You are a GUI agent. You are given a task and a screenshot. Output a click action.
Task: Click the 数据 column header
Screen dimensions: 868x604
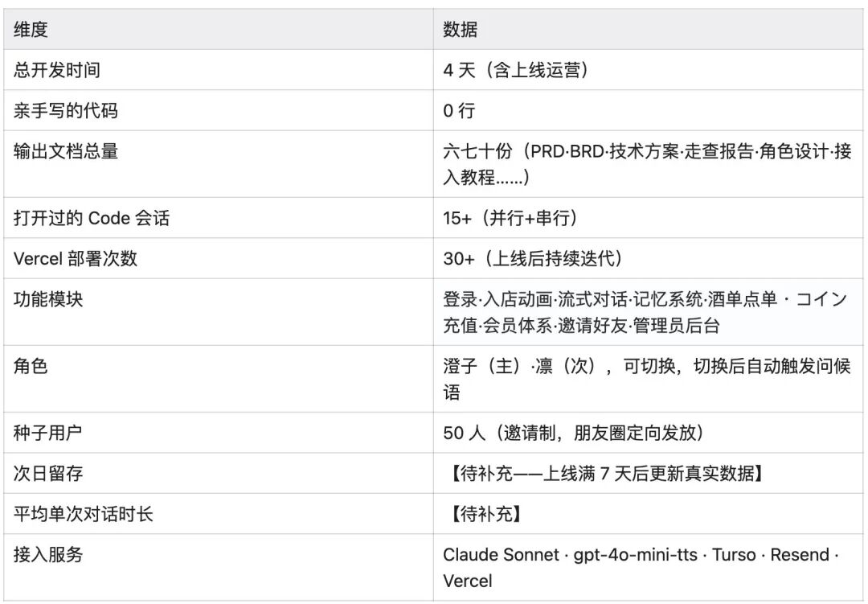pos(461,30)
